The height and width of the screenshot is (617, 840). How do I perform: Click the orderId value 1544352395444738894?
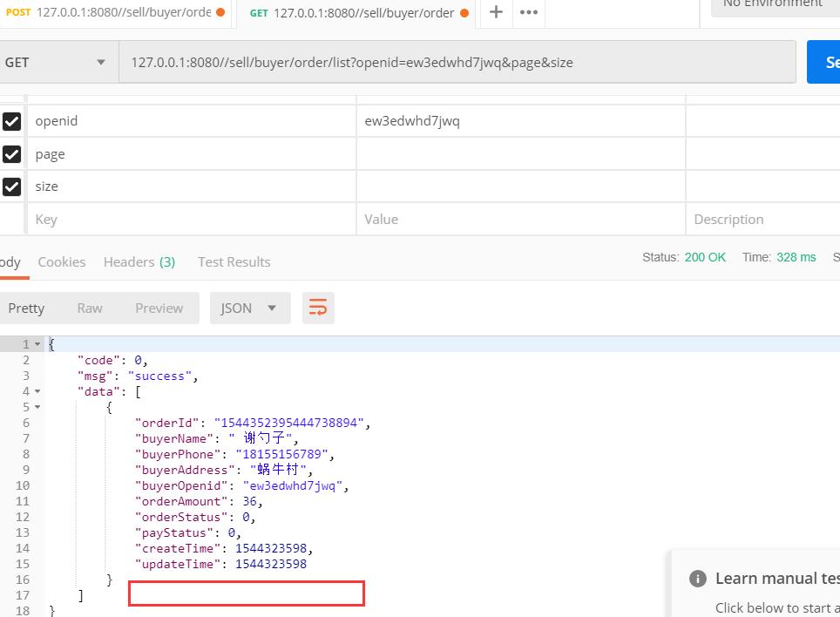(x=288, y=423)
